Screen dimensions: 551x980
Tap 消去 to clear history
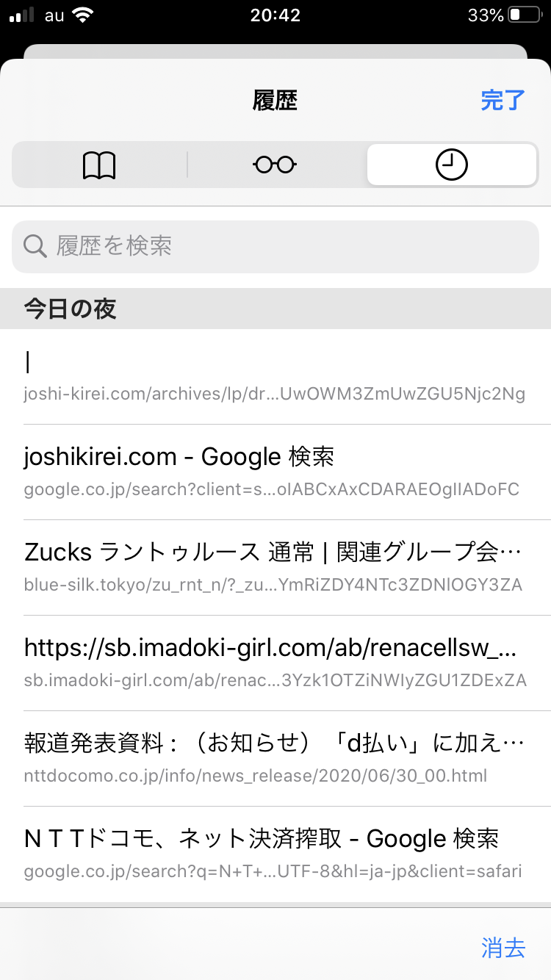tap(503, 948)
